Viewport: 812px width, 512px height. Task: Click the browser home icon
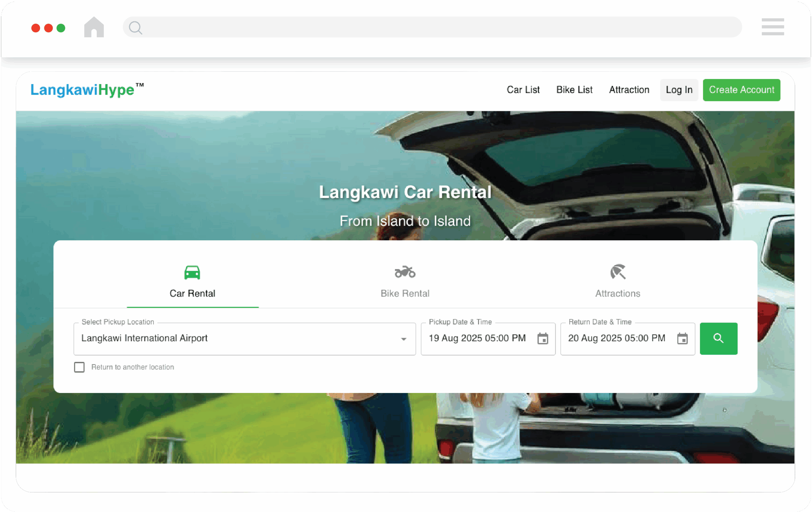(x=94, y=27)
